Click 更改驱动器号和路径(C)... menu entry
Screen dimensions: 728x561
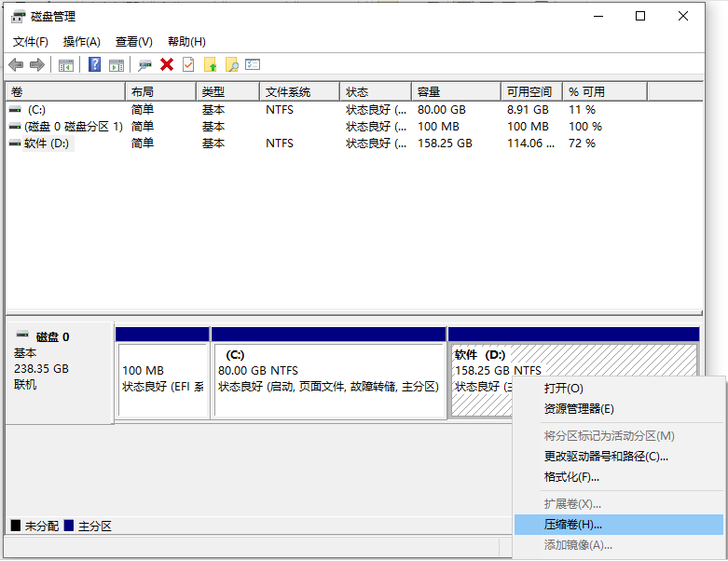pos(606,457)
